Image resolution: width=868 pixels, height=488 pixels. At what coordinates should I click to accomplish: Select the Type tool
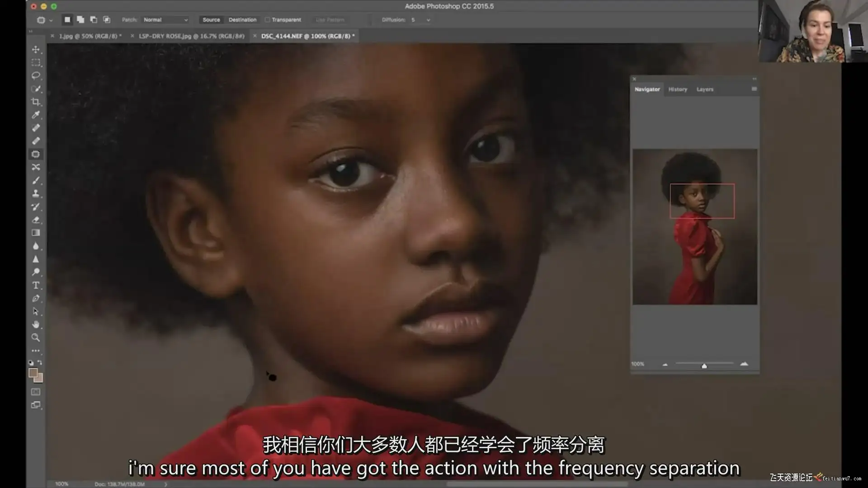36,286
